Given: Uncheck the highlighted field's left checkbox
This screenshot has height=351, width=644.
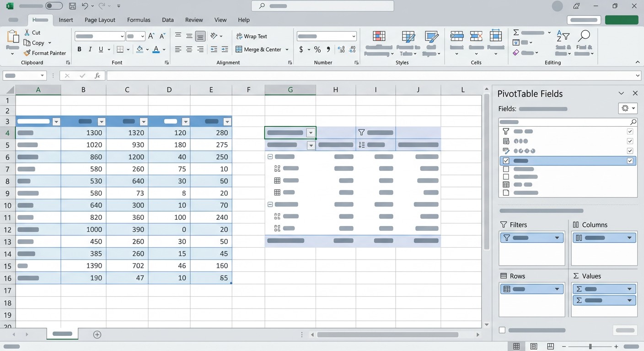Looking at the screenshot, I should [506, 161].
